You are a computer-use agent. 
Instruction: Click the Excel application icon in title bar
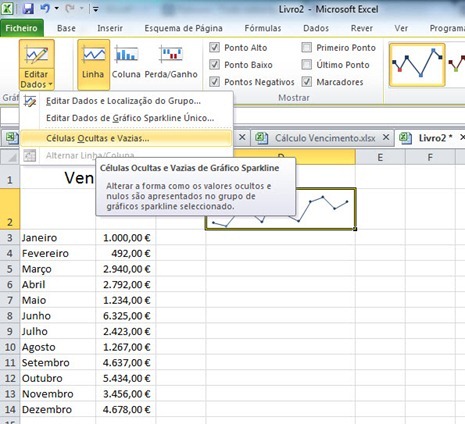point(7,9)
